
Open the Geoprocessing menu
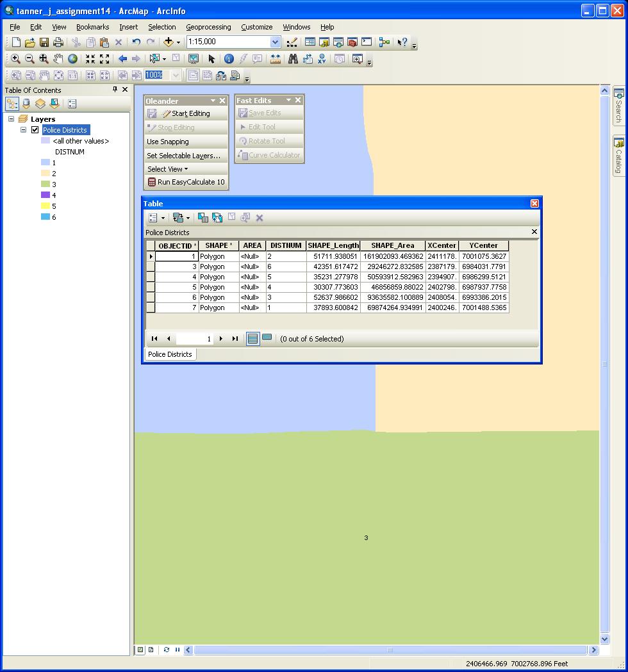click(210, 27)
